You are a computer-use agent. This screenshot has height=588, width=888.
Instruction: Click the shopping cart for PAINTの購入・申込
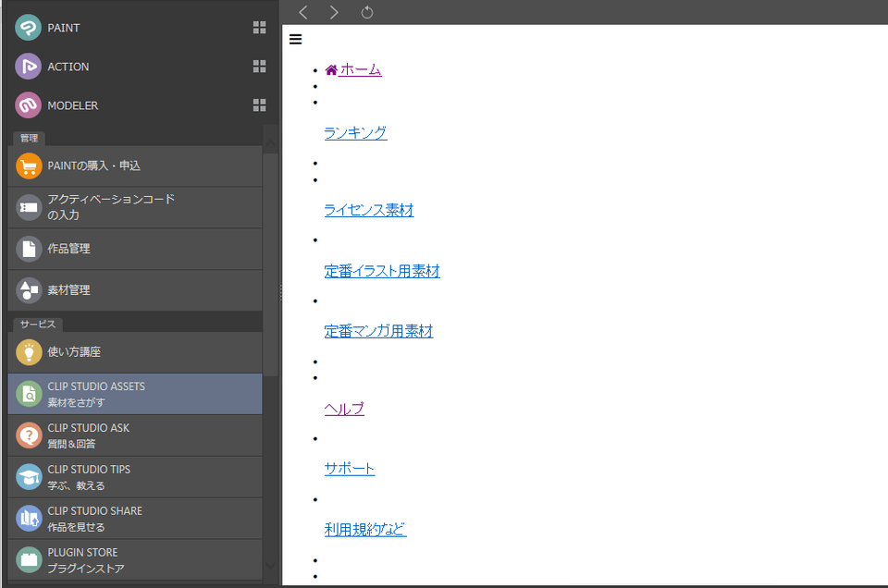29,166
